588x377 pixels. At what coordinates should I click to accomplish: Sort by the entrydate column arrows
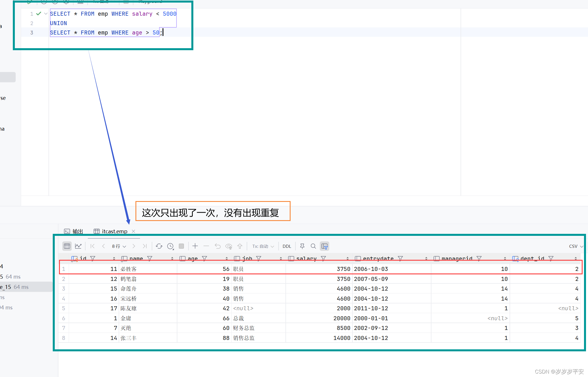tap(426, 259)
